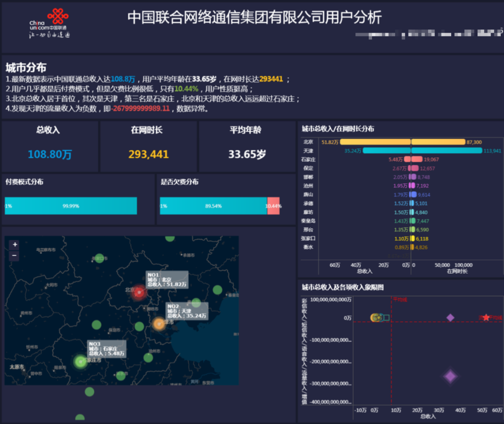Click the 33.65岁 平均年龄 value
This screenshot has width=504, height=424.
pyautogui.click(x=247, y=154)
